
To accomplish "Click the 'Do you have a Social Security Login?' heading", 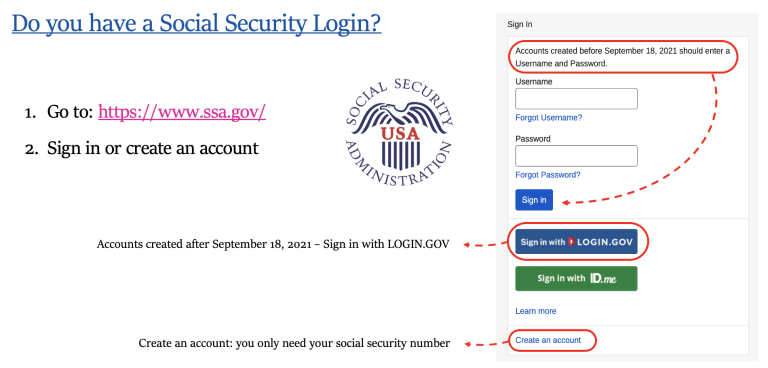I will [196, 24].
